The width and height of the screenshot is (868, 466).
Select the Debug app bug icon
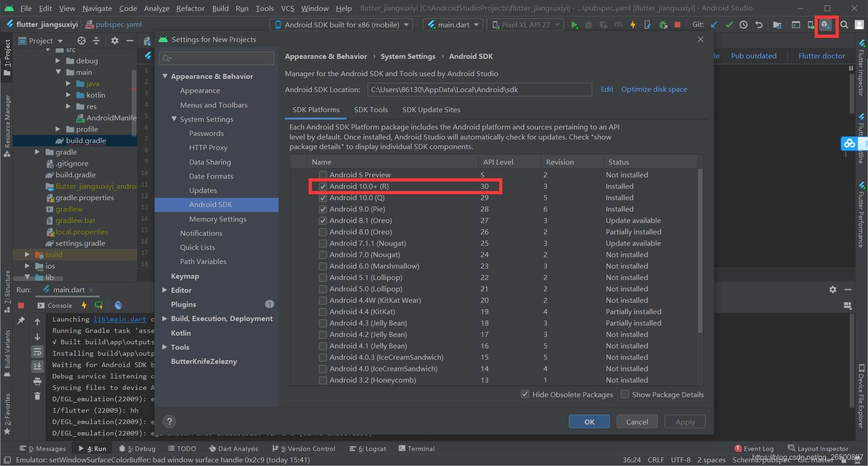click(589, 25)
